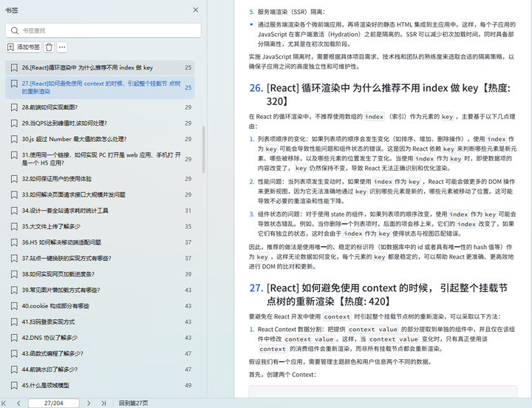
Task: Click heading 26 about index as key
Action: tap(380, 95)
